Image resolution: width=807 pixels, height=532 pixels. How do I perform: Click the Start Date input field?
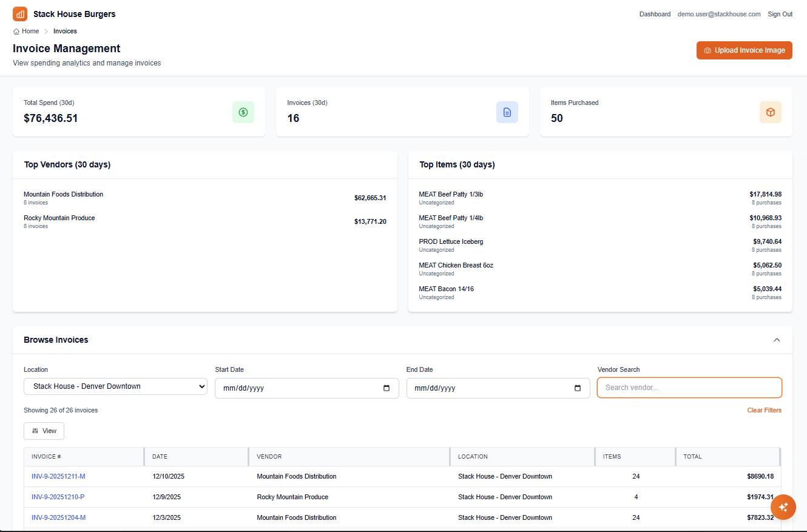click(x=306, y=388)
